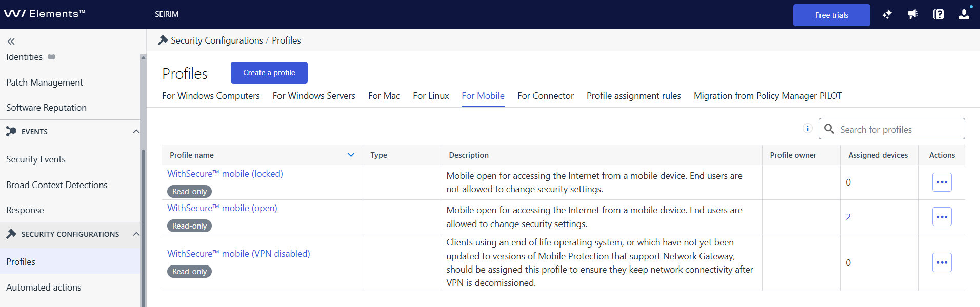Switch to For Windows Servers tab
This screenshot has height=307, width=980.
tap(314, 96)
